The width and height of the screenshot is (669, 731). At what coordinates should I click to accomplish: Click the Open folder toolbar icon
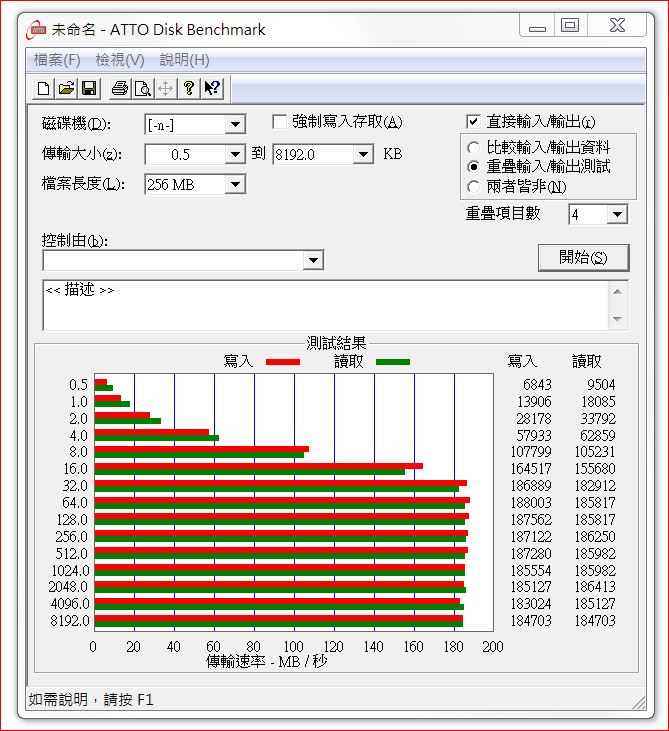pyautogui.click(x=66, y=88)
